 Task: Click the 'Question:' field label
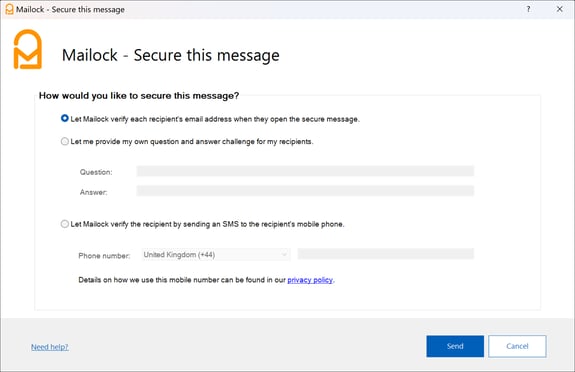point(96,172)
